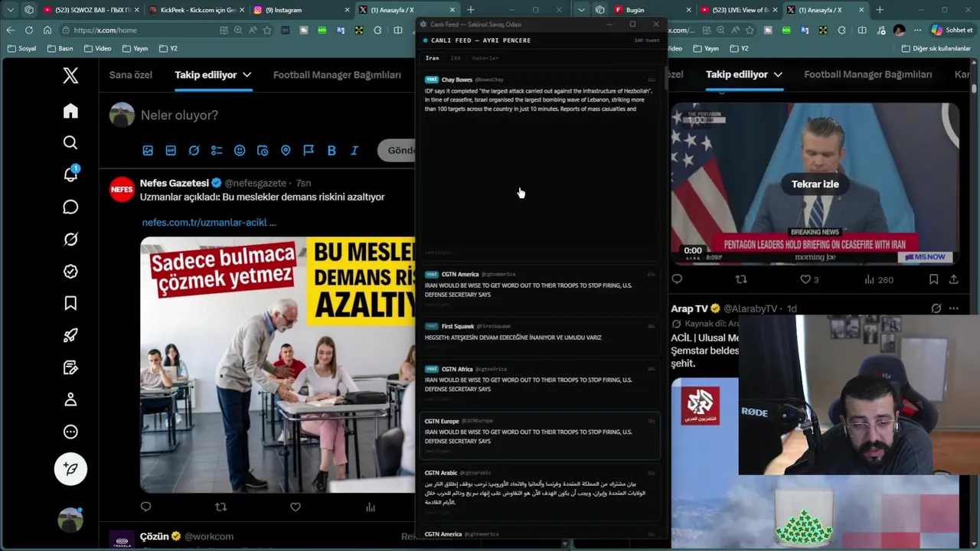
Task: Open the CGTN Arabic tweet in feed
Action: coord(540,492)
